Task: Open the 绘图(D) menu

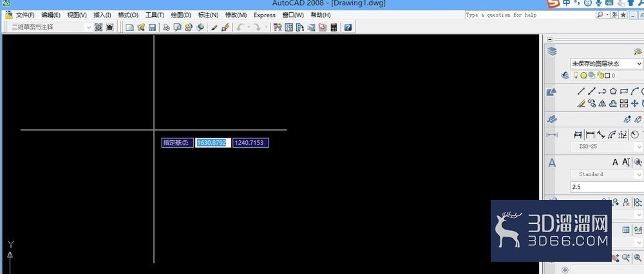Action: [181, 15]
